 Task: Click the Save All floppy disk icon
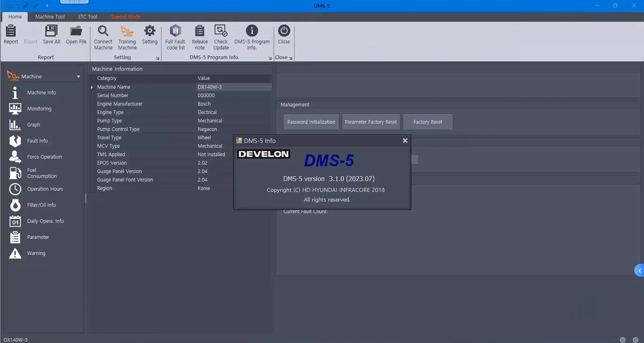coord(51,31)
